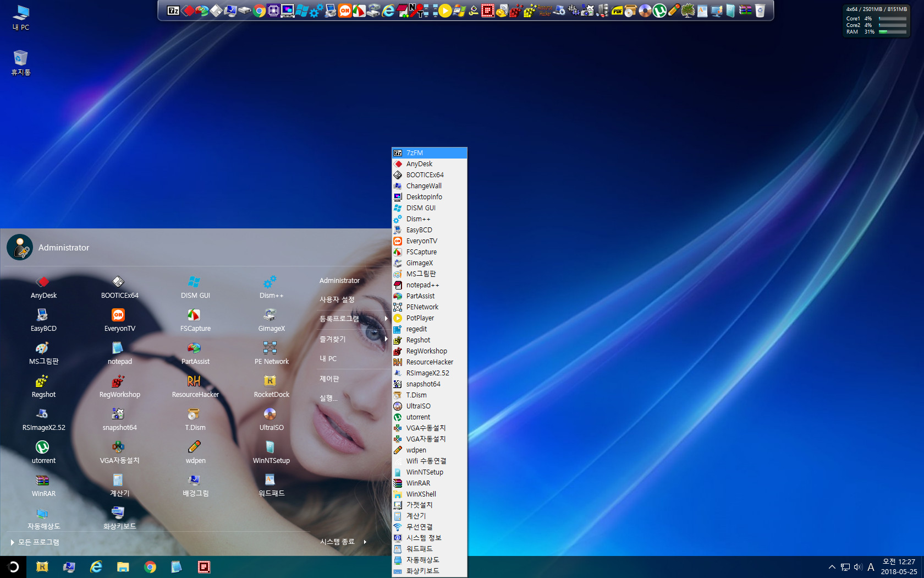Screen dimensions: 924x578
Task: Open RegWorkshop tile in start menu
Action: point(119,386)
